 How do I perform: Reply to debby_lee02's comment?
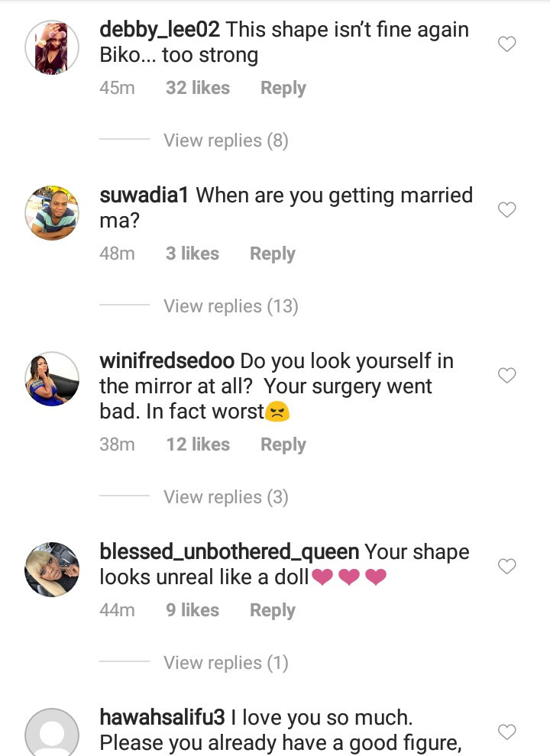point(283,89)
